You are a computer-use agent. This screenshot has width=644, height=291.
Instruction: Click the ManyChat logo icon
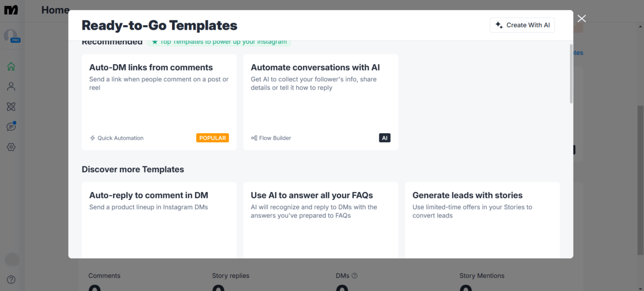pyautogui.click(x=11, y=10)
